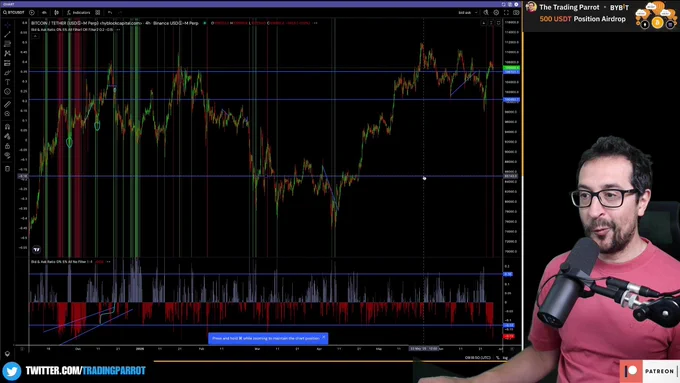
Task: Close the zoom hint notification
Action: (x=323, y=338)
